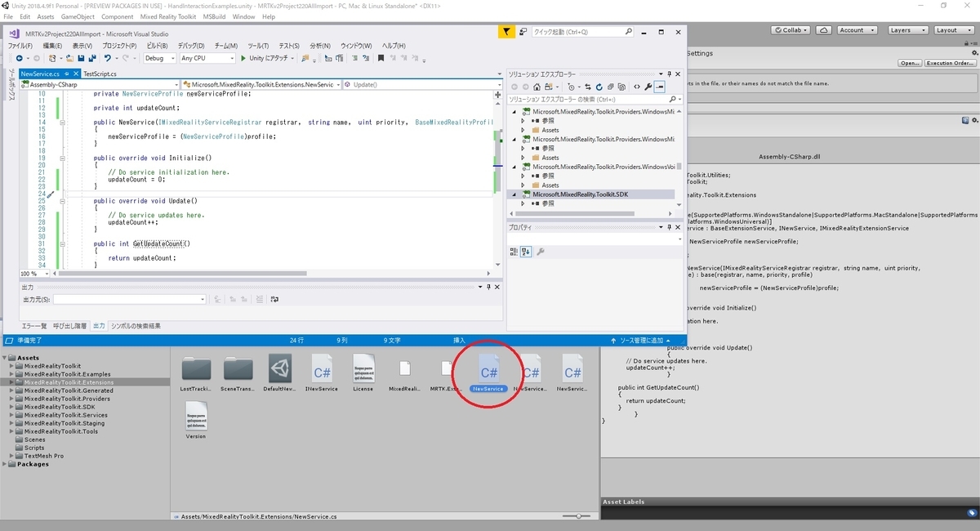Open Visual Studio File menu ファイル(F)
This screenshot has width=980, height=531.
click(20, 46)
